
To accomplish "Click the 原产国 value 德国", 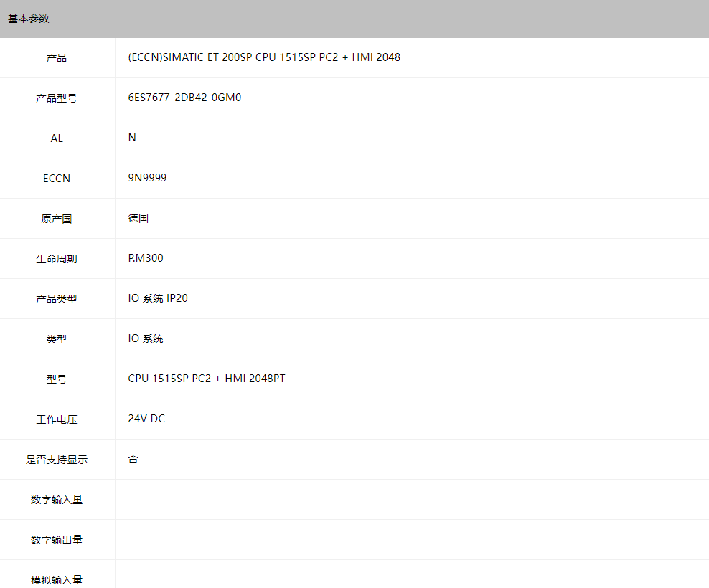I will point(138,218).
